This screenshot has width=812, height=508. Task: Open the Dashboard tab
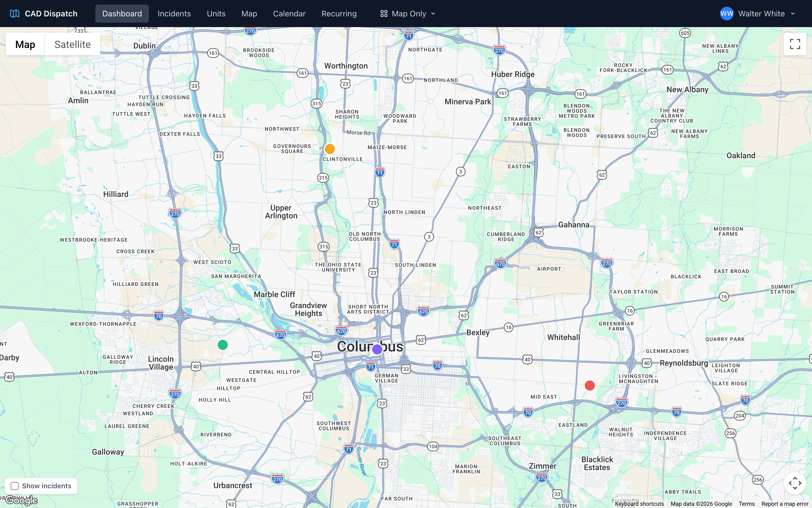pyautogui.click(x=122, y=14)
